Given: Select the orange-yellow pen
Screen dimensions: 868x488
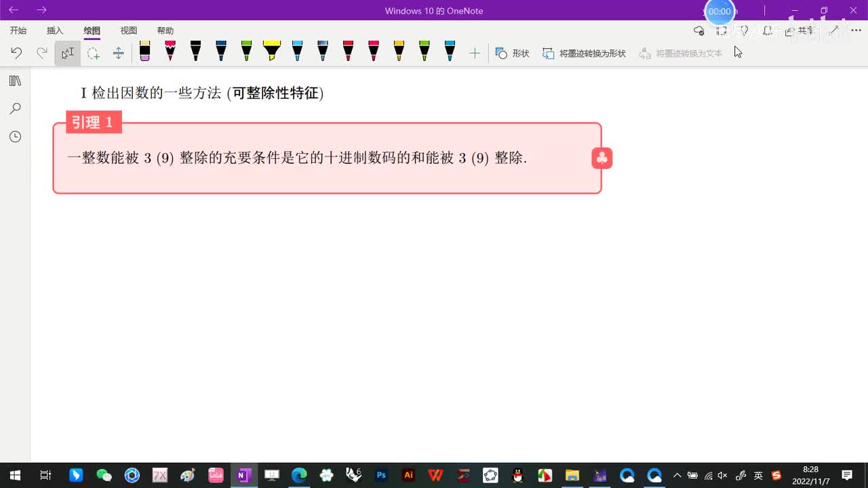Looking at the screenshot, I should (399, 51).
